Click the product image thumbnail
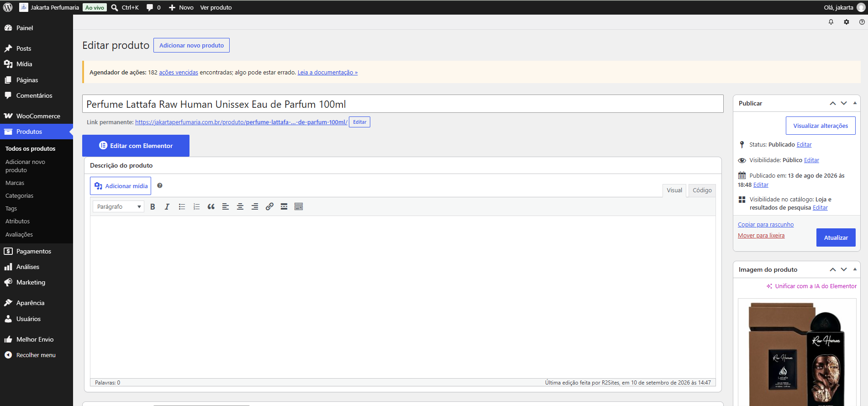The height and width of the screenshot is (406, 868). point(797,352)
